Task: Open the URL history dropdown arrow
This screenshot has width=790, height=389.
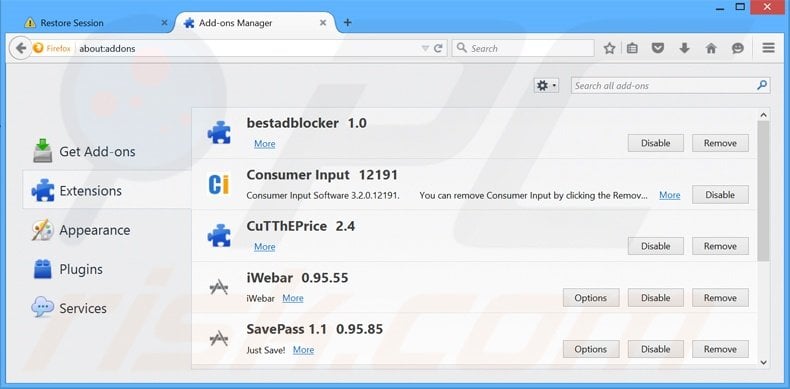Action: [425, 48]
